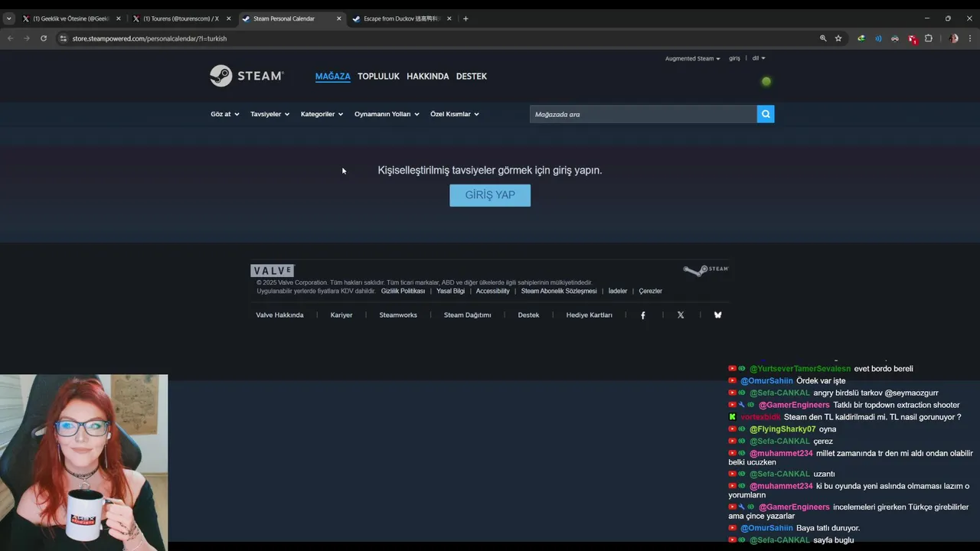This screenshot has width=980, height=551.
Task: Open a new browser tab with plus
Action: 465,18
